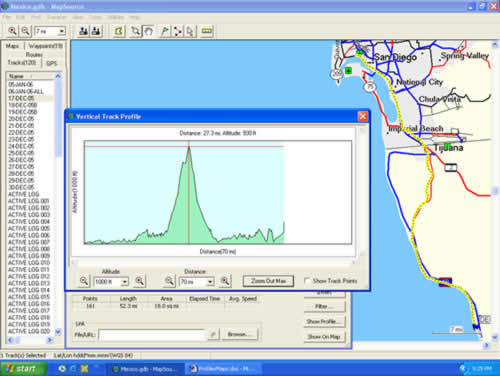Screen dimensions: 500x376
Task: Enable the Show Track Points checkbox
Action: [x=307, y=281]
